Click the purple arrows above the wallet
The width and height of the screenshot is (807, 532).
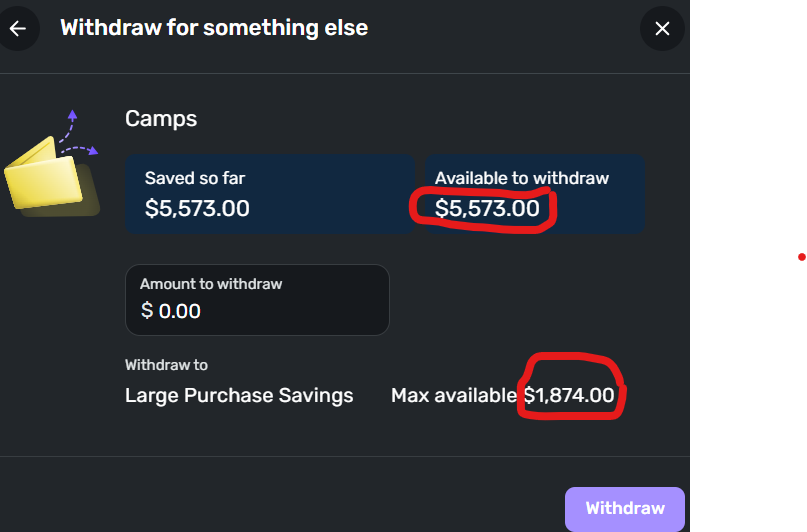tap(76, 134)
